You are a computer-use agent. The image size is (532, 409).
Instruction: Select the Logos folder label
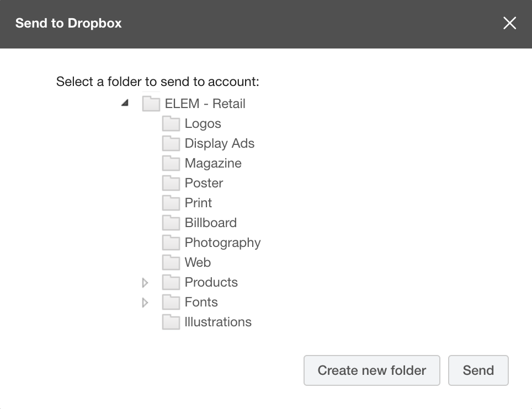pos(203,123)
